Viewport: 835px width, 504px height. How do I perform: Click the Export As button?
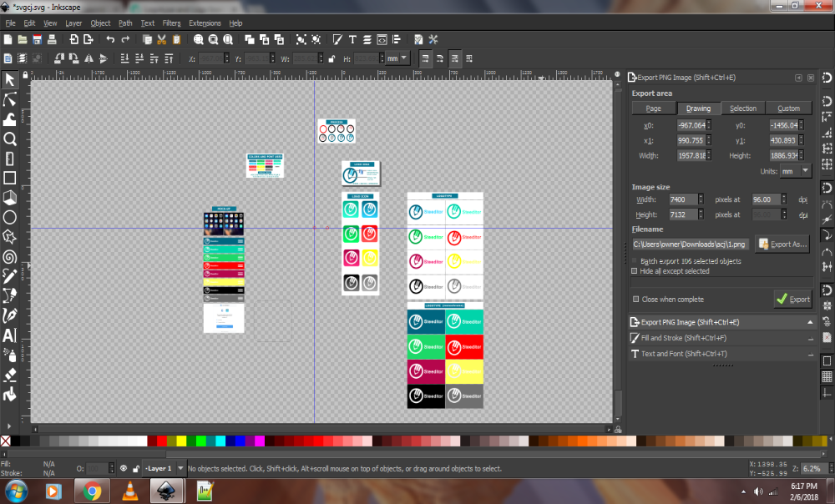point(782,244)
